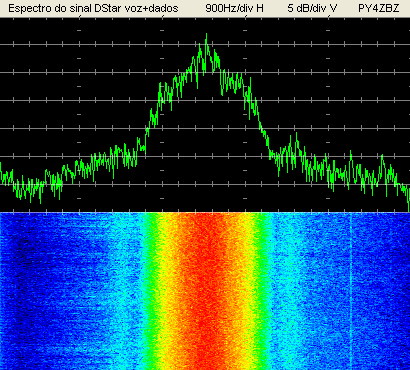Click the thin vertical line in right waterfall
Image resolution: width=410 pixels, height=370 pixels.
tap(351, 291)
